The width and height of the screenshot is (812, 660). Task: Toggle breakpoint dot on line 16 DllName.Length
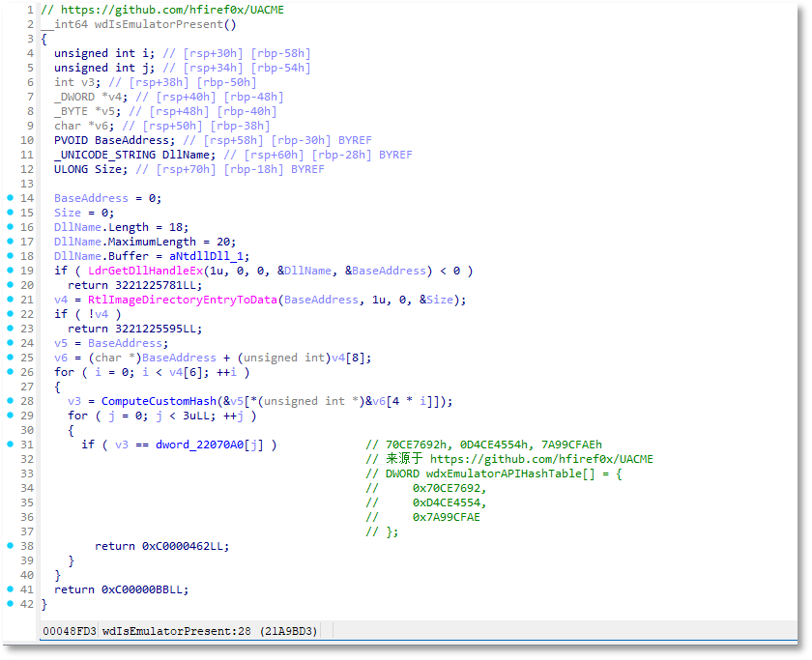click(x=11, y=227)
